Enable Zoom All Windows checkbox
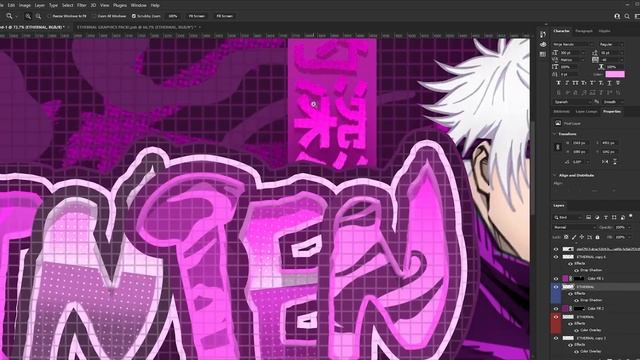The height and width of the screenshot is (360, 640). coord(94,16)
